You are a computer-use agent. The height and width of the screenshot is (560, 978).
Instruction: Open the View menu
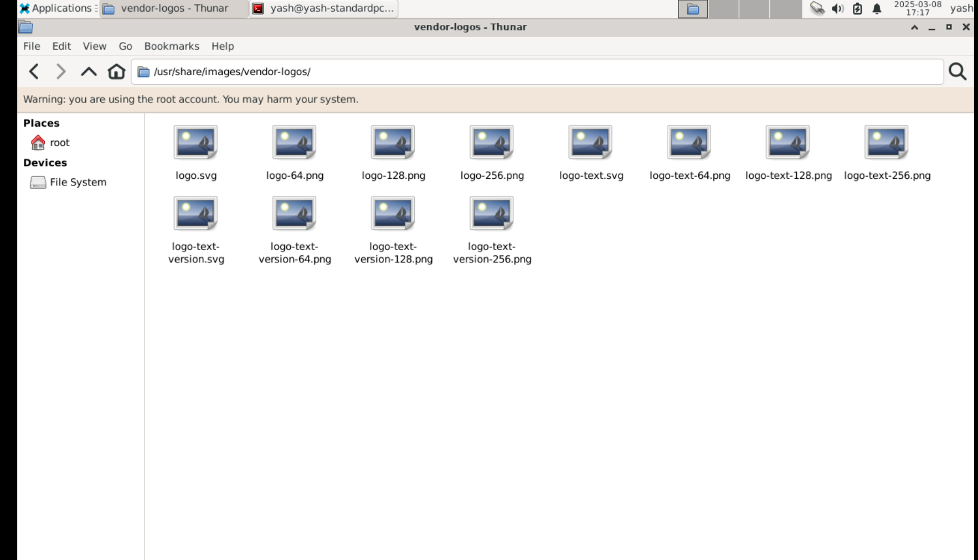pos(94,46)
